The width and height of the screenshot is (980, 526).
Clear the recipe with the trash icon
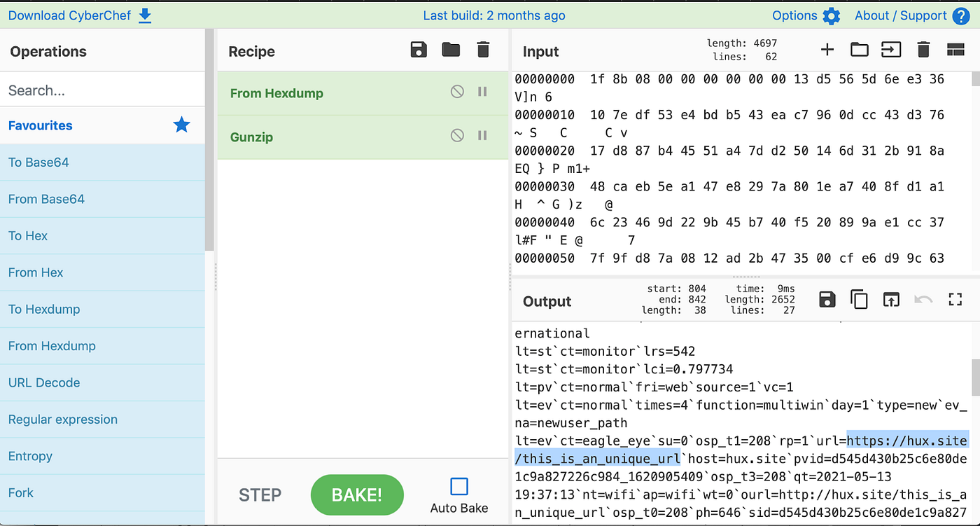point(483,49)
